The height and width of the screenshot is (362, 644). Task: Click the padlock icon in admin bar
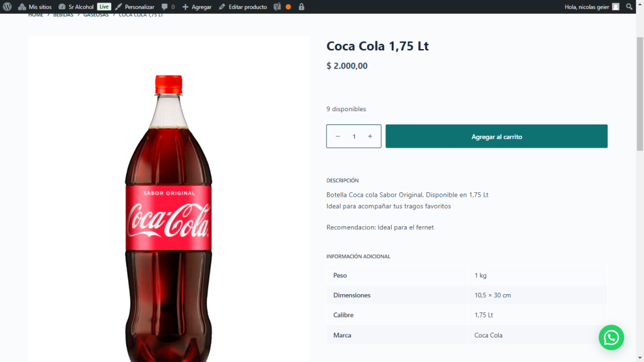click(301, 7)
